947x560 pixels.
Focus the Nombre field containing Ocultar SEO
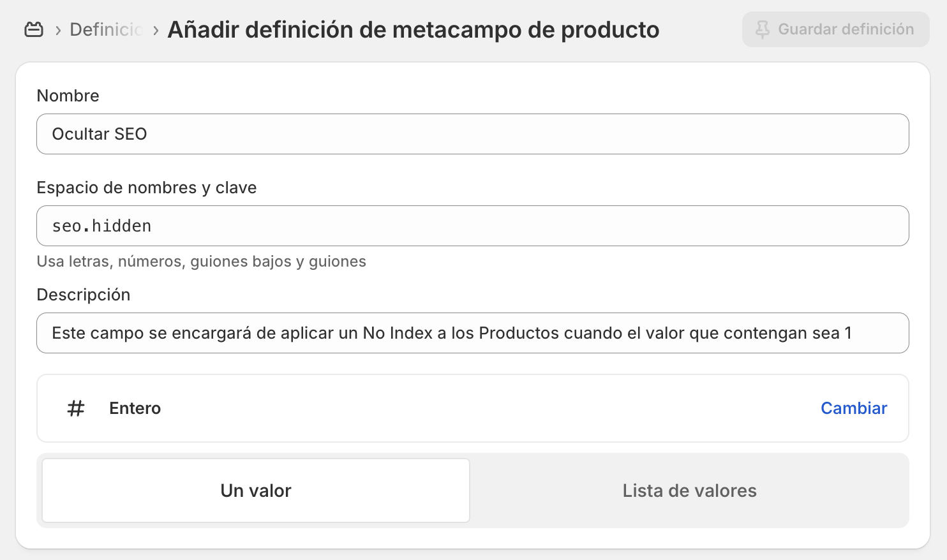[x=472, y=134]
